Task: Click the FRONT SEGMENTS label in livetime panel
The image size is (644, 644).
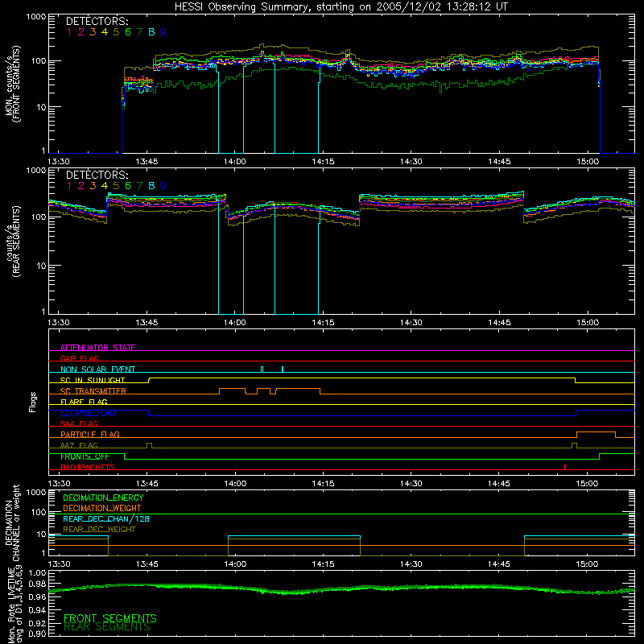Action: 110,618
